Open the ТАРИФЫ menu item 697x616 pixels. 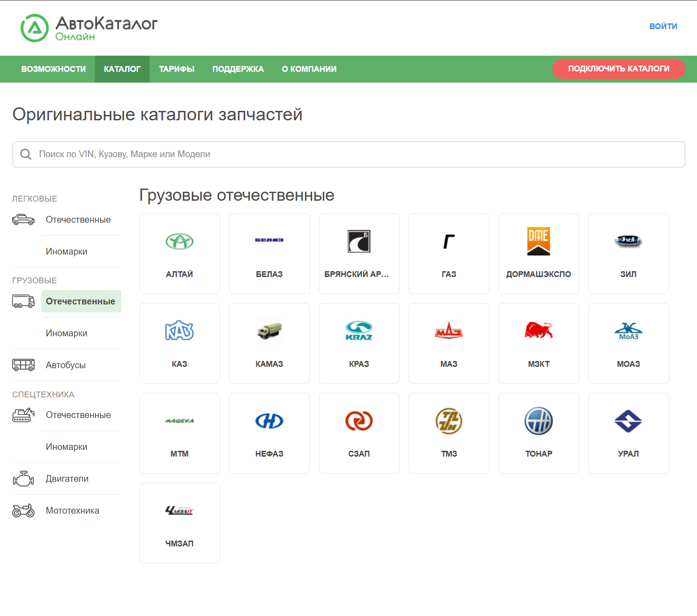[x=176, y=69]
